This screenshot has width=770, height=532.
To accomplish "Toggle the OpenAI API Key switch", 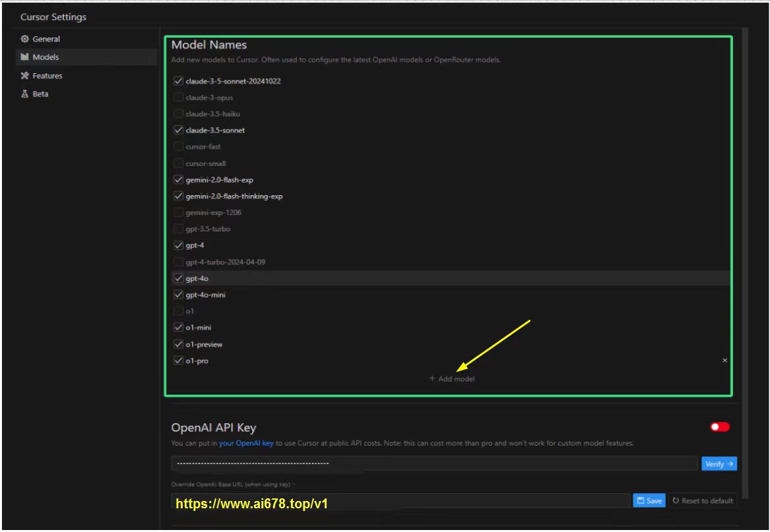I will pos(720,427).
